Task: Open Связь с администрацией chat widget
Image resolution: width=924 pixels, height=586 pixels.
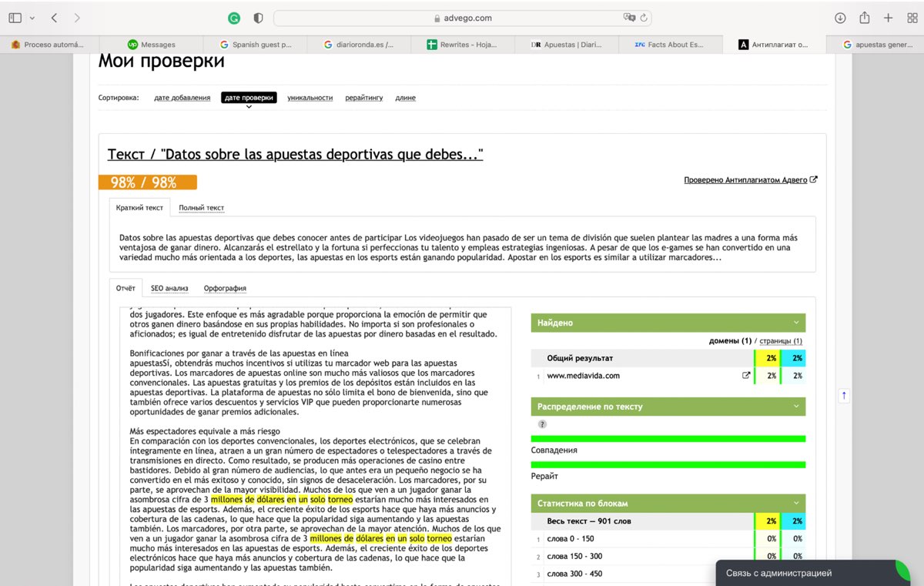Action: 812,573
